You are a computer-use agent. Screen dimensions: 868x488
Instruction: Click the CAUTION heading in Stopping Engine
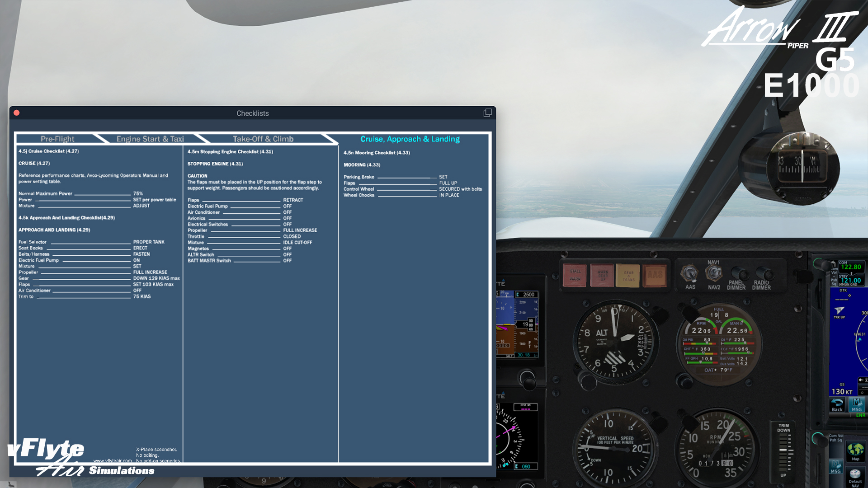pos(198,176)
